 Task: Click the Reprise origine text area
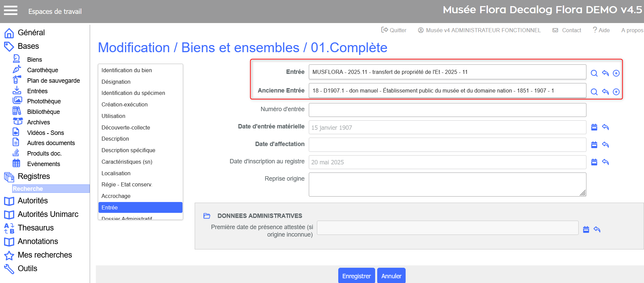click(447, 184)
